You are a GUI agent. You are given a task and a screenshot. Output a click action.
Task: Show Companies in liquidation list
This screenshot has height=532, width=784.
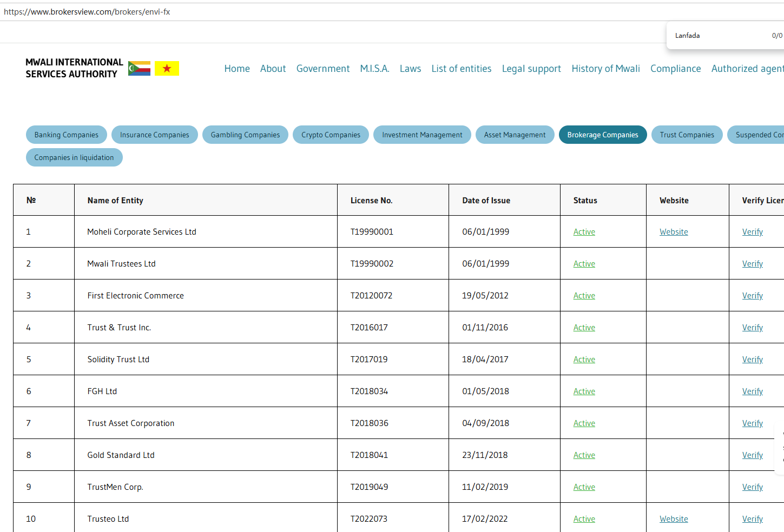[74, 157]
